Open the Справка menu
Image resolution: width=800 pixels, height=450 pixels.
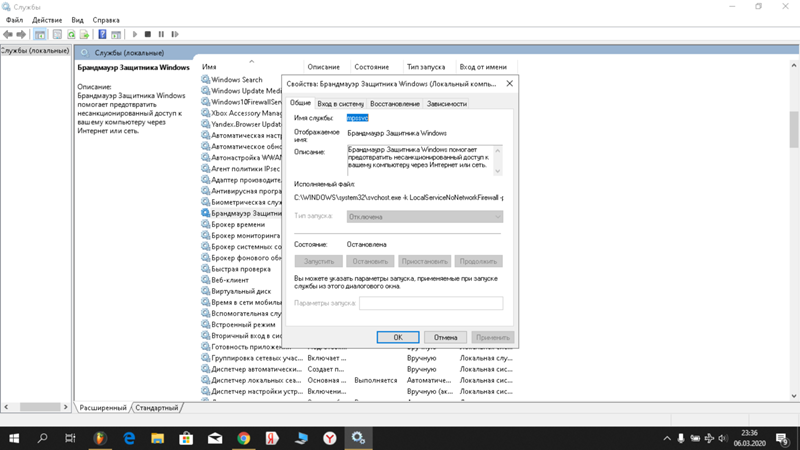pyautogui.click(x=106, y=20)
